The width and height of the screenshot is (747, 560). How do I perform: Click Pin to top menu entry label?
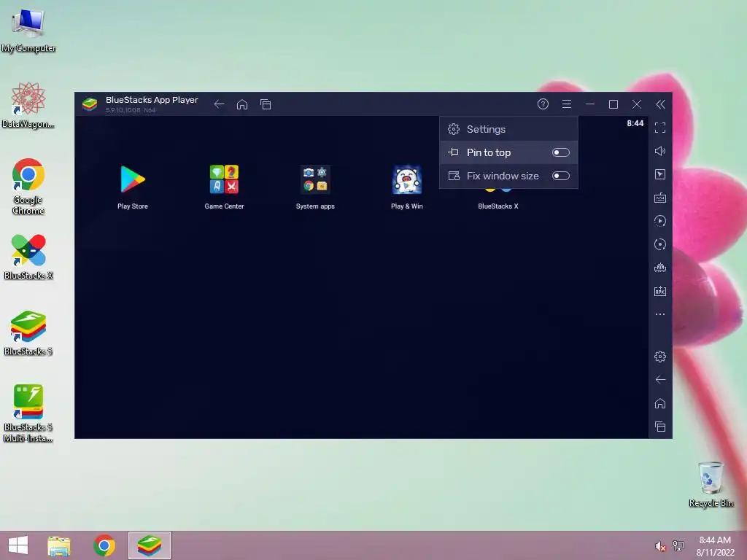point(488,152)
